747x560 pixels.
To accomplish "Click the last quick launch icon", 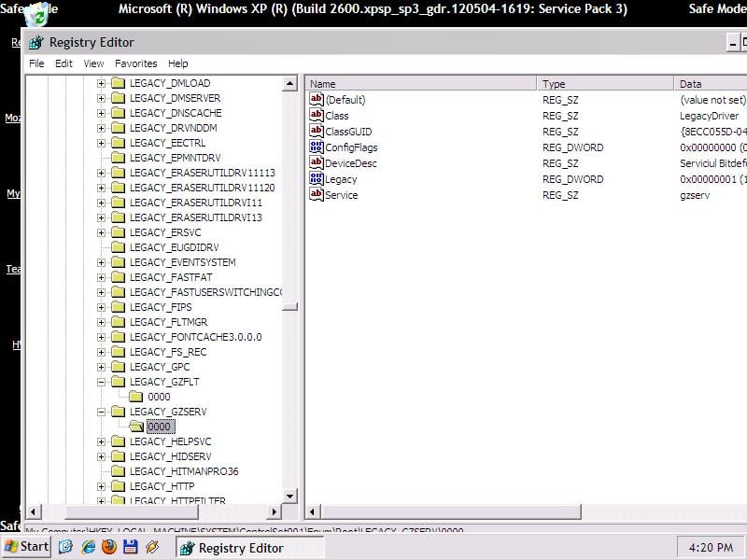I will coord(152,547).
